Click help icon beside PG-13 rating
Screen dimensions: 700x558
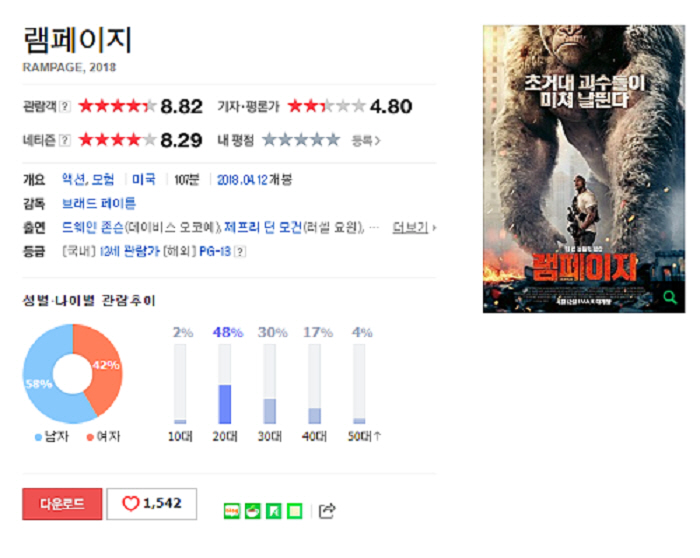point(240,251)
